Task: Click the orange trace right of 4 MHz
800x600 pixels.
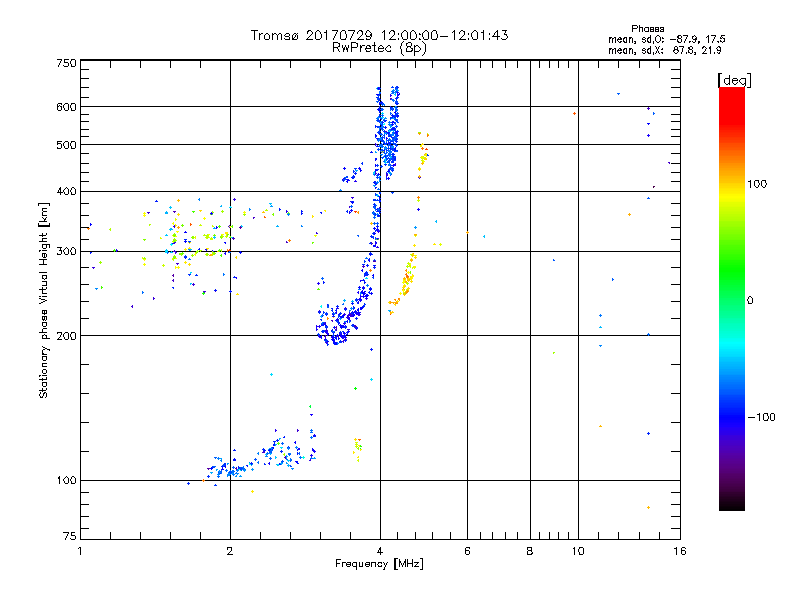Action: point(408,275)
